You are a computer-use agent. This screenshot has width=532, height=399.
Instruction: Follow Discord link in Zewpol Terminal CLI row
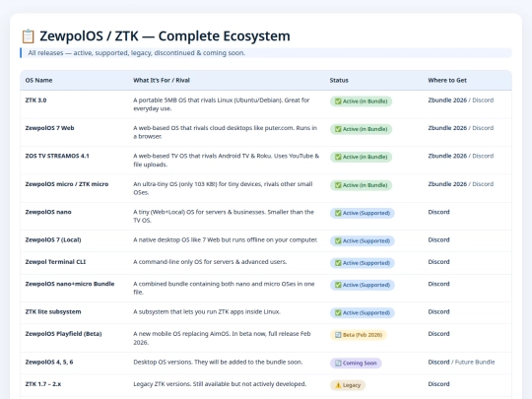[x=438, y=262]
